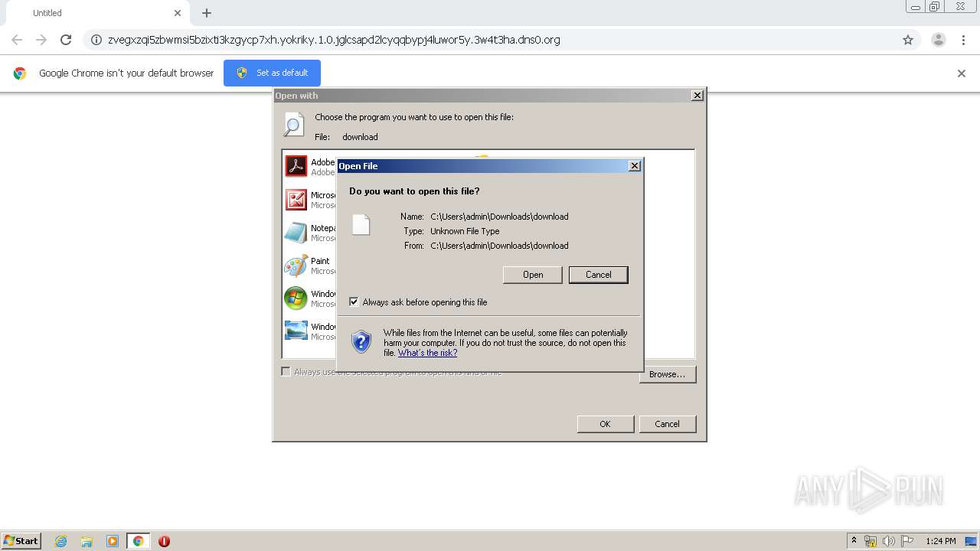
Task: Close the Open File dialog window
Action: click(x=635, y=166)
